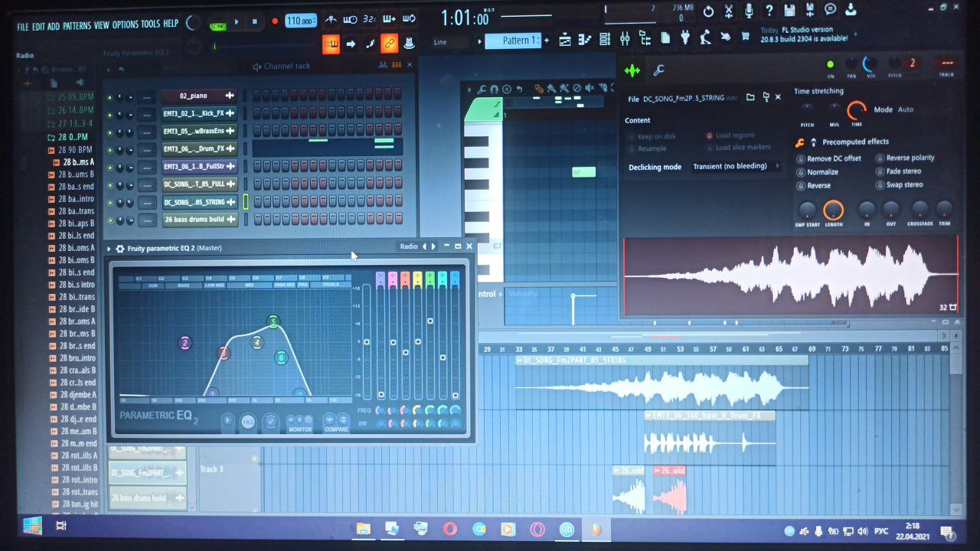
Task: Mute the 26 bass drums build channel light
Action: pos(109,221)
